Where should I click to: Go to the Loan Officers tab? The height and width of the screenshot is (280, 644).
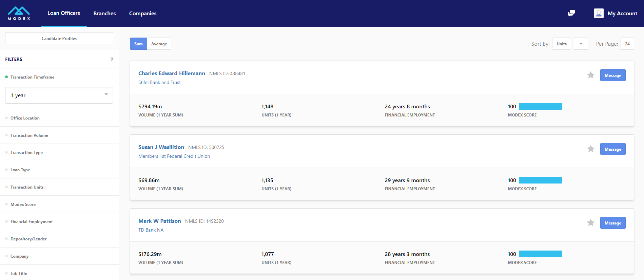click(64, 13)
